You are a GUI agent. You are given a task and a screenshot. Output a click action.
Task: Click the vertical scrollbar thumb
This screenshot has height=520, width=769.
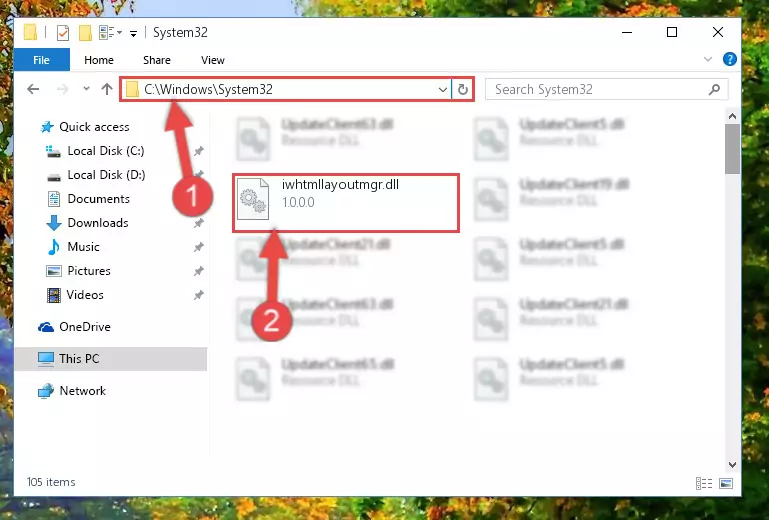pyautogui.click(x=732, y=149)
